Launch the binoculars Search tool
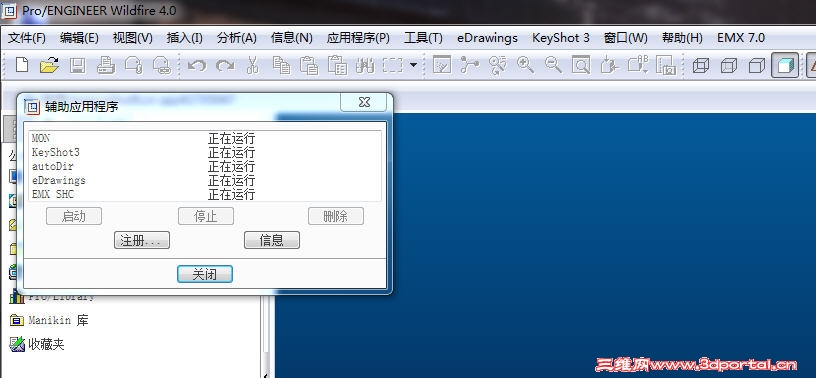Viewport: 816px width, 378px height. (365, 65)
